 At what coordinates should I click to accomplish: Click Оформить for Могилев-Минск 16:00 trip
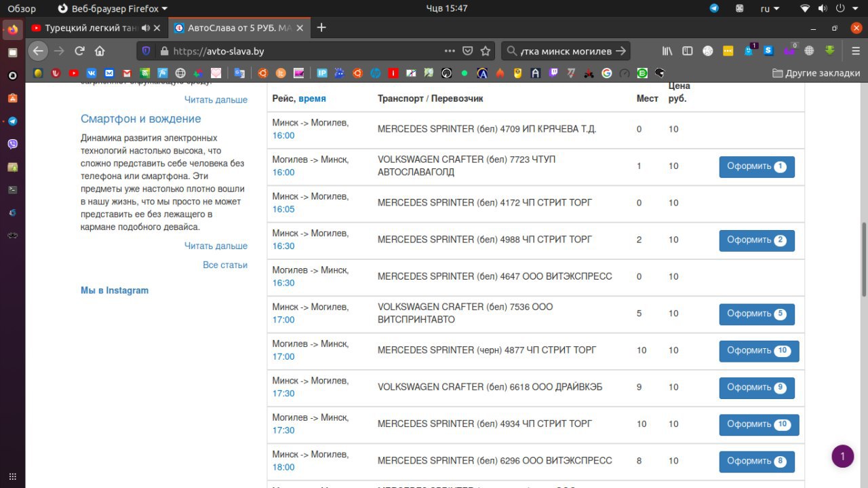point(757,167)
